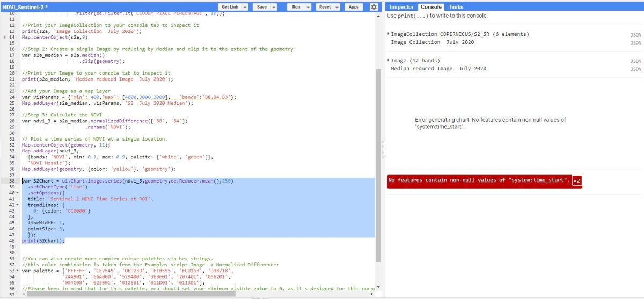
Task: Click the editor scroll-up arrow
Action: pyautogui.click(x=378, y=17)
